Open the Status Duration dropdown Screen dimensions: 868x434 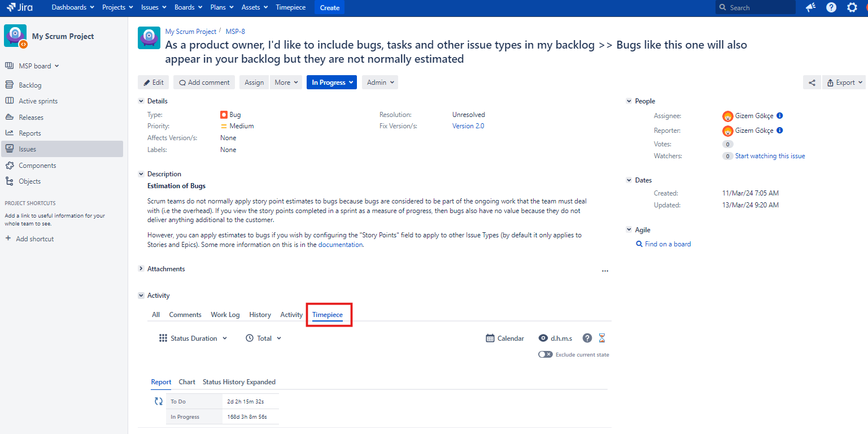(x=193, y=338)
